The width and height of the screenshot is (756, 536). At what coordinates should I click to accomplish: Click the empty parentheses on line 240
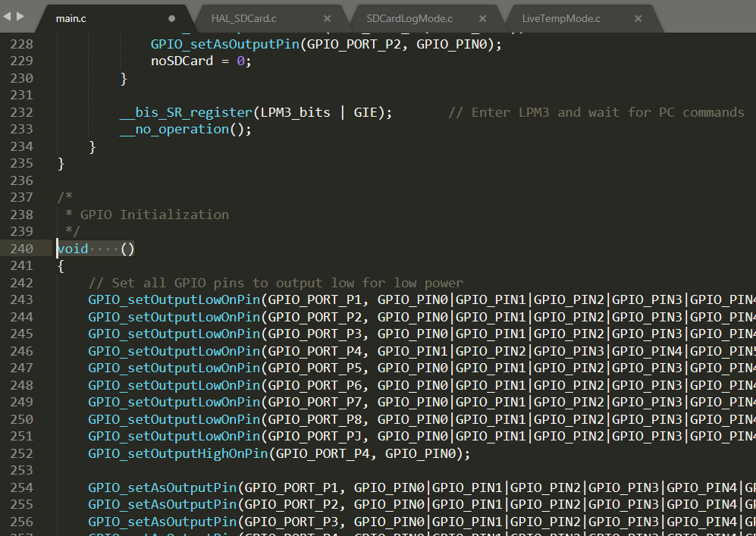[127, 249]
